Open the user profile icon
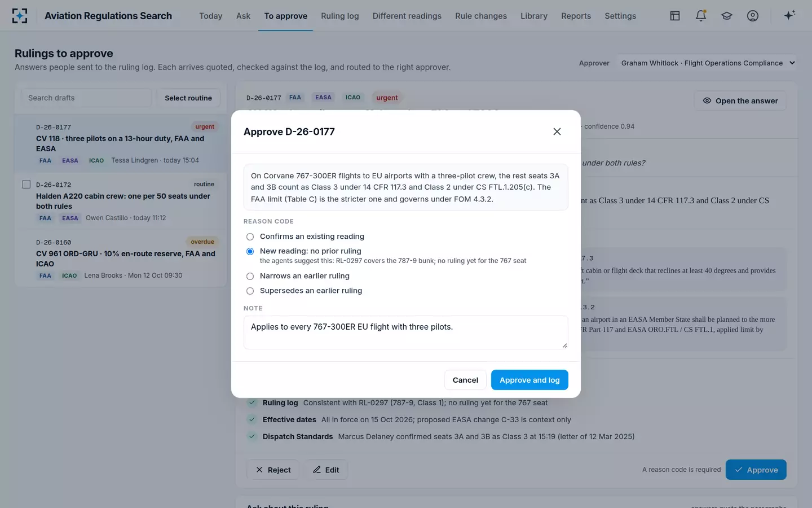Screen dimensions: 812x508 click(x=753, y=16)
